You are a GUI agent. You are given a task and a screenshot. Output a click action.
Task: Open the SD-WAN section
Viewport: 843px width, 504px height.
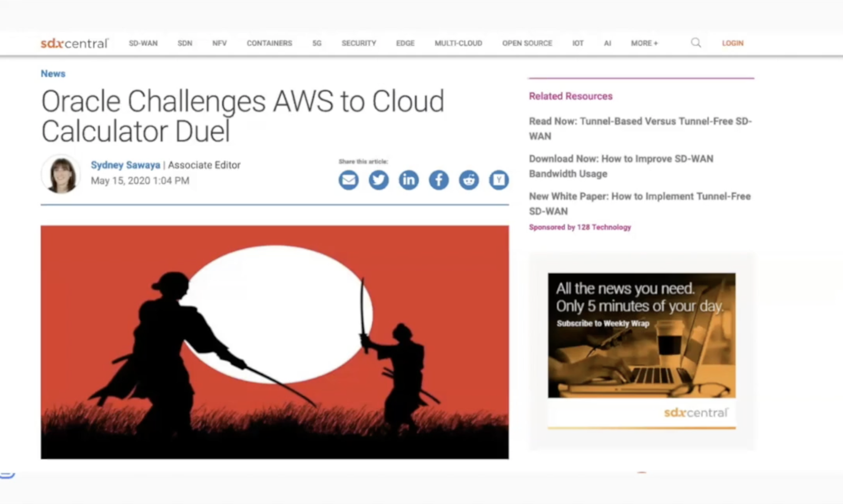(x=143, y=43)
